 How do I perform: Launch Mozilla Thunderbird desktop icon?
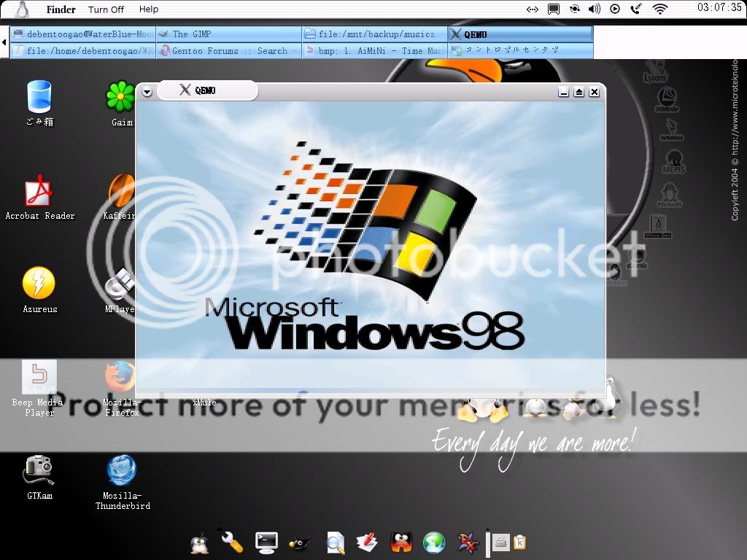[x=123, y=482]
